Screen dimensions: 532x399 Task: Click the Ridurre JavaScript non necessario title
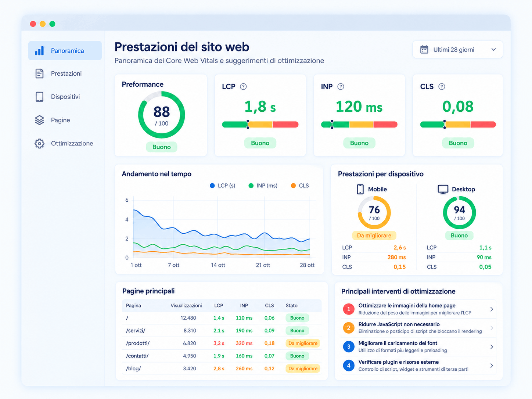point(399,324)
